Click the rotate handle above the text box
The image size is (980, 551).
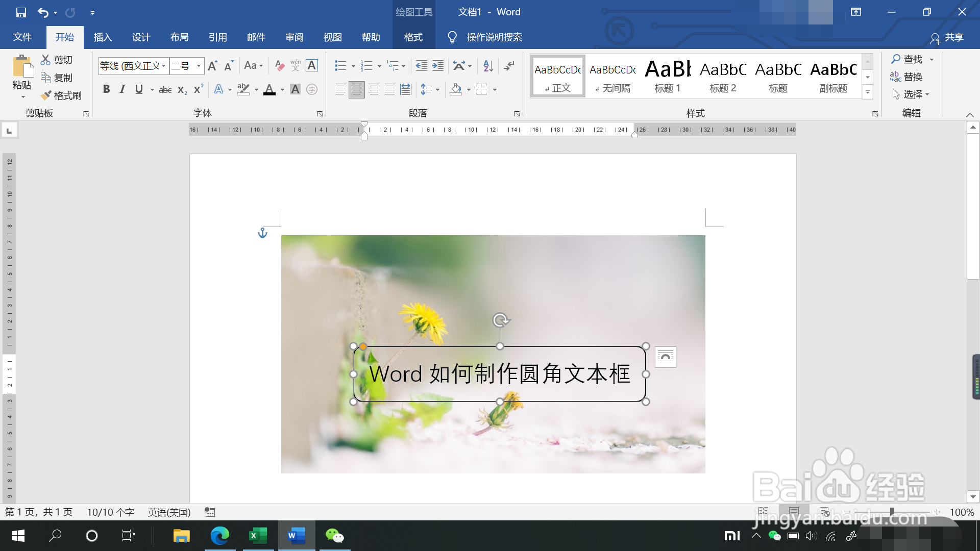pos(501,320)
